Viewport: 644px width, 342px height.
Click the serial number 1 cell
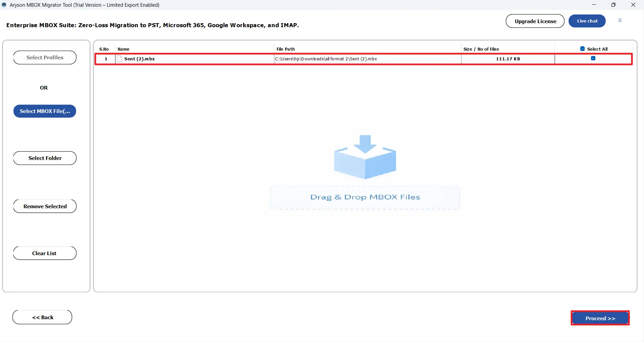pyautogui.click(x=106, y=59)
